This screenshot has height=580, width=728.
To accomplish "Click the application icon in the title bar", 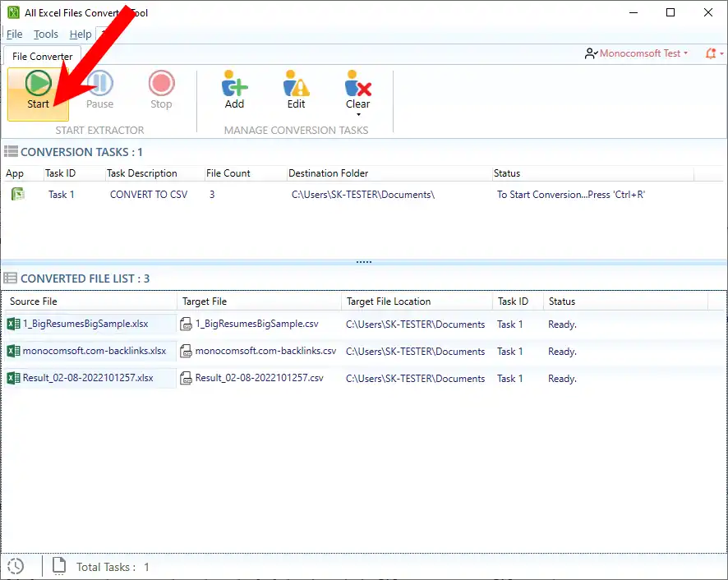I will tap(13, 12).
